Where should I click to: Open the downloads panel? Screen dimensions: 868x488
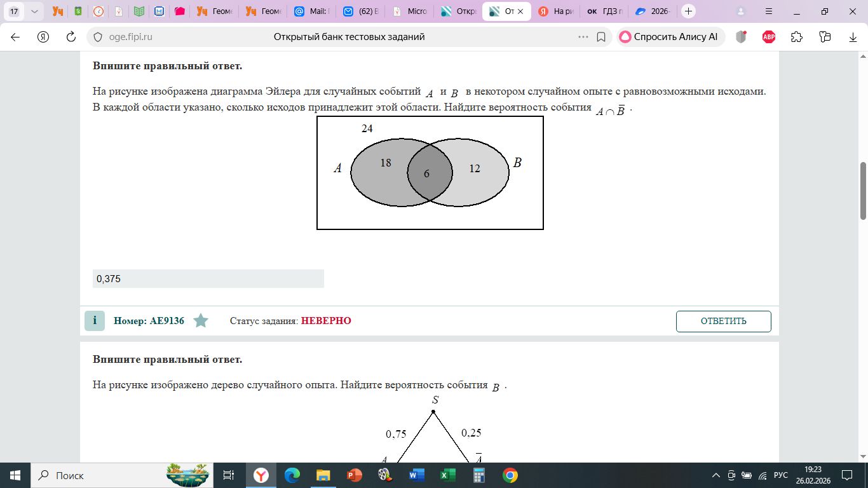pyautogui.click(x=853, y=37)
